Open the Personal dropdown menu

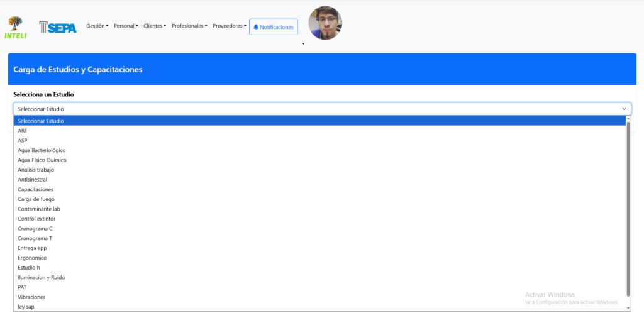click(126, 26)
